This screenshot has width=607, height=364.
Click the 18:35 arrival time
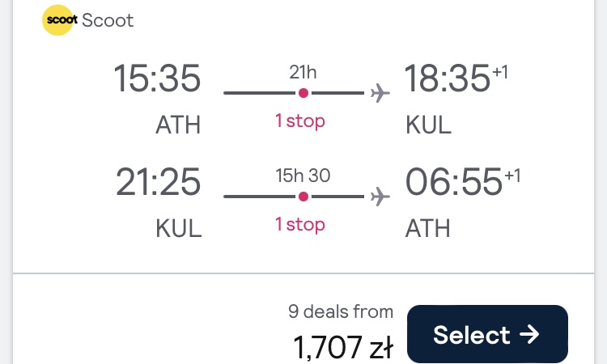tap(447, 78)
